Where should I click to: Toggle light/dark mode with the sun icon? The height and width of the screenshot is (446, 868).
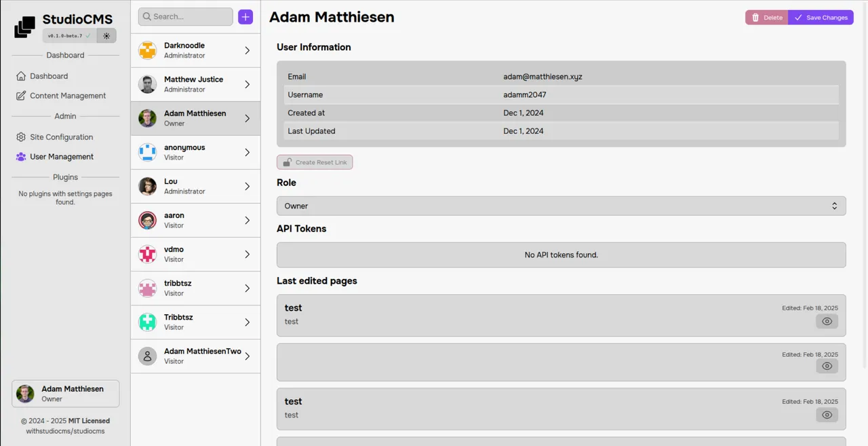[106, 35]
